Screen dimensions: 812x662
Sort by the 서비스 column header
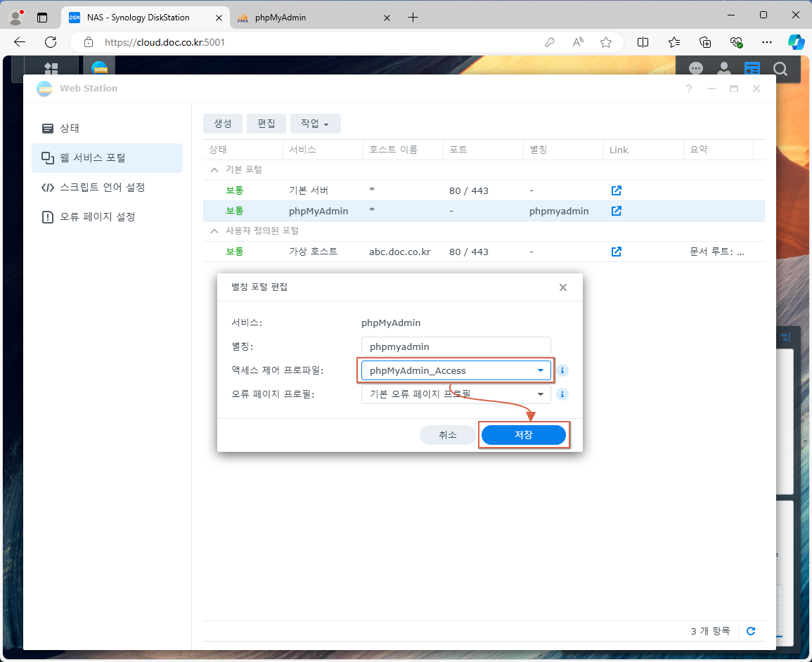click(323, 150)
